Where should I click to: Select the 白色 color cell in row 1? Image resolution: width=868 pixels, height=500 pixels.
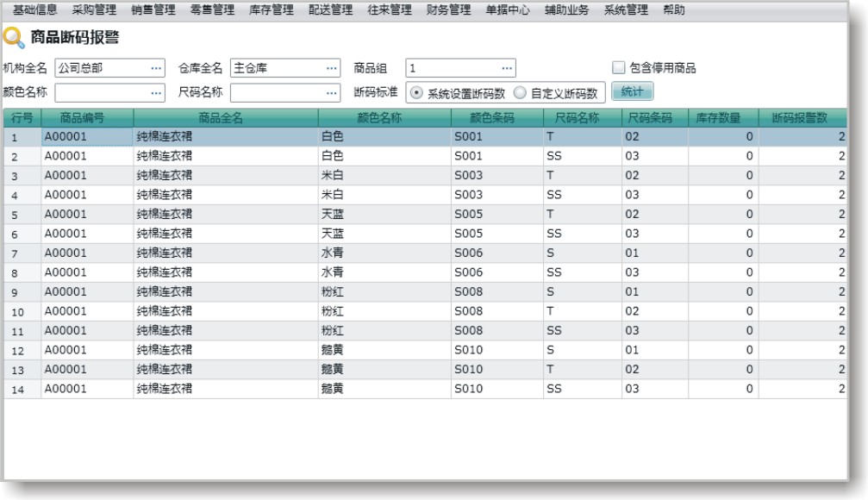pyautogui.click(x=384, y=136)
